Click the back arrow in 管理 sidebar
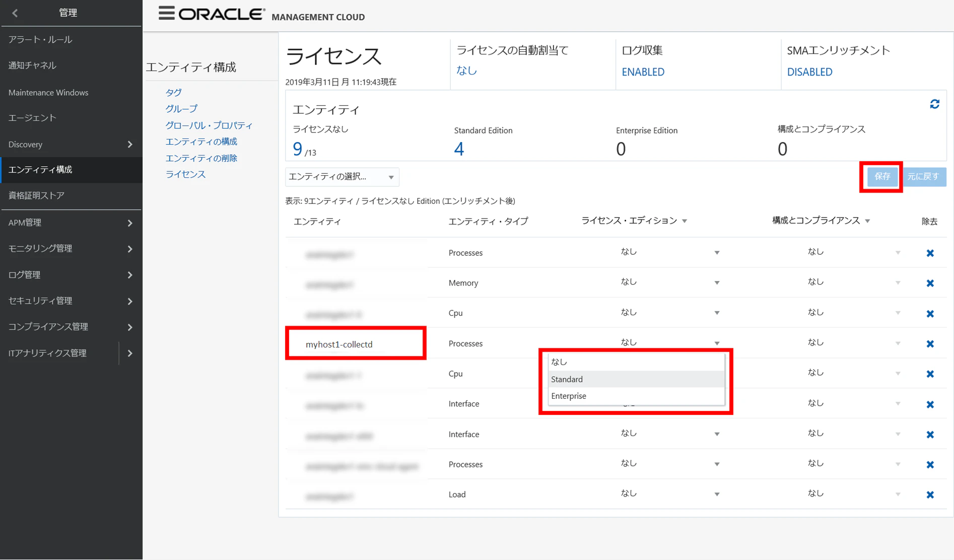954x560 pixels. coord(15,13)
